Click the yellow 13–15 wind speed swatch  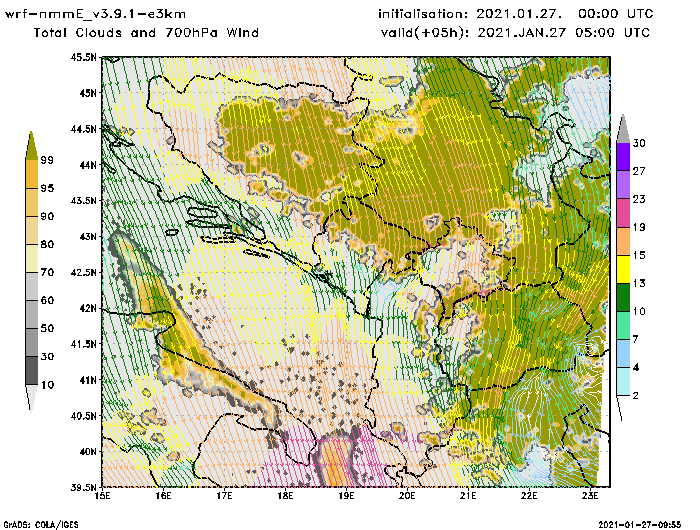click(623, 269)
